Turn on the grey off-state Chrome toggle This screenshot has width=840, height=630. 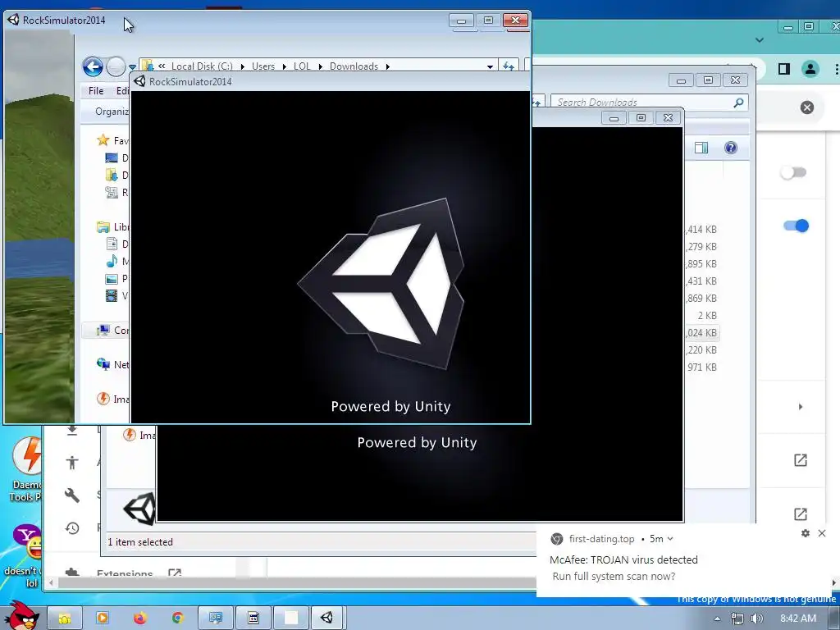pos(793,172)
